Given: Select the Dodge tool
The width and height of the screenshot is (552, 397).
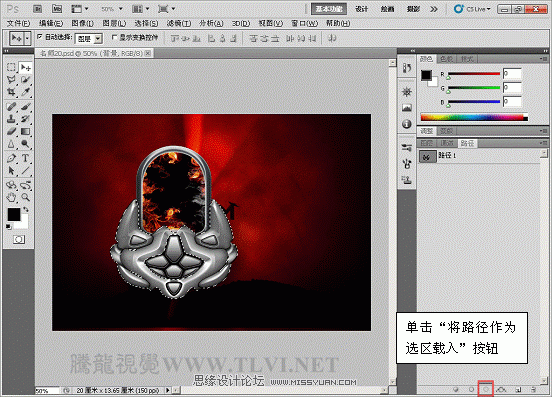Looking at the screenshot, I should pyautogui.click(x=25, y=144).
